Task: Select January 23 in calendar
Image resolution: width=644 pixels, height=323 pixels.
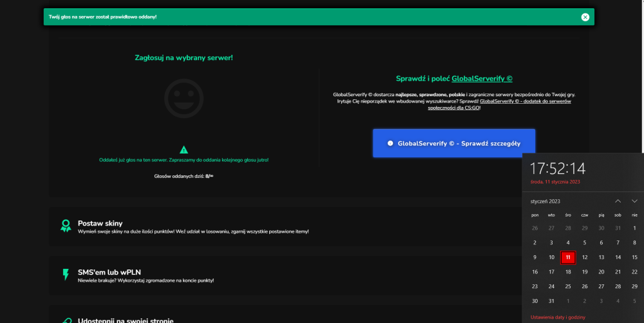Action: coord(535,286)
